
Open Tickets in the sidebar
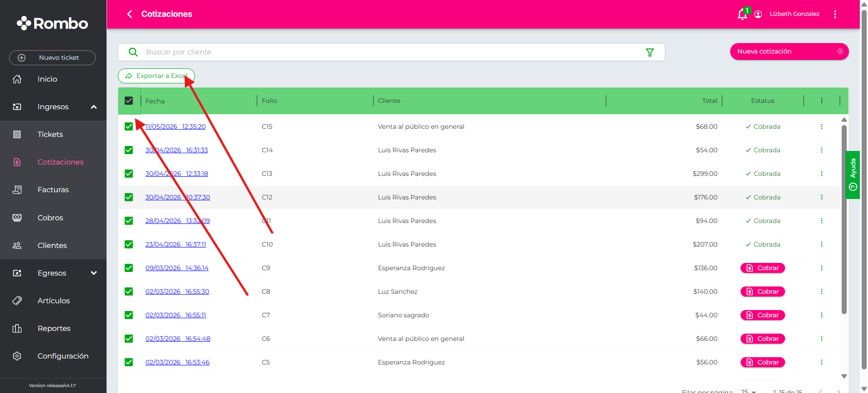pyautogui.click(x=50, y=134)
